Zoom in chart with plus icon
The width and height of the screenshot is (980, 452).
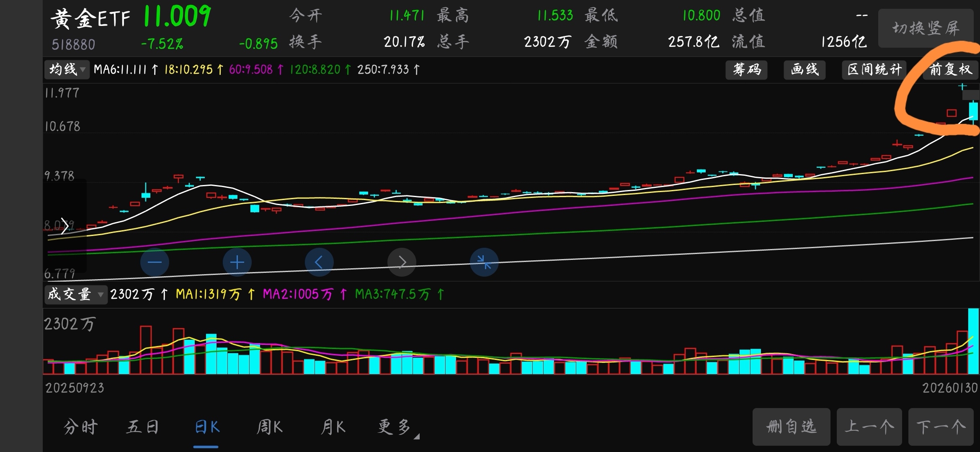[x=237, y=262]
